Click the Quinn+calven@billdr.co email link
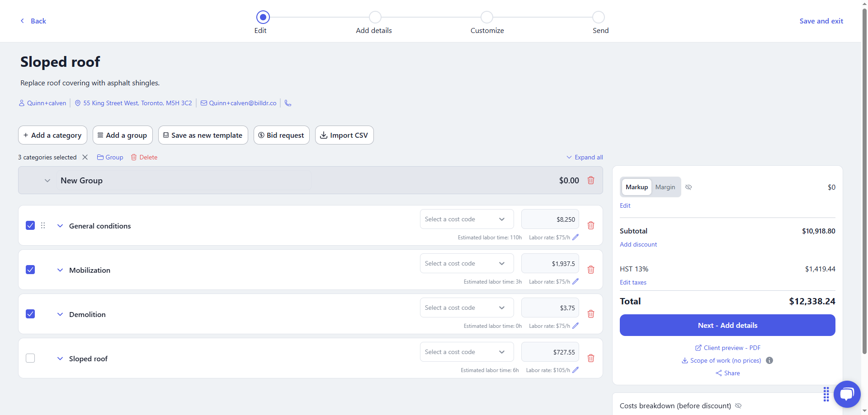This screenshot has width=868, height=415. click(x=238, y=103)
